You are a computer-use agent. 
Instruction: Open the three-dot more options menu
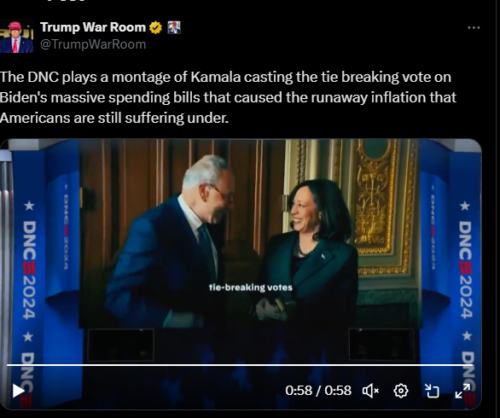point(474,28)
